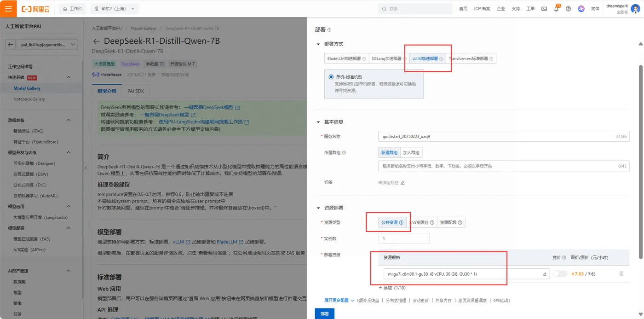Click the blue 部署 deploy button
644x319 pixels.
[325, 313]
